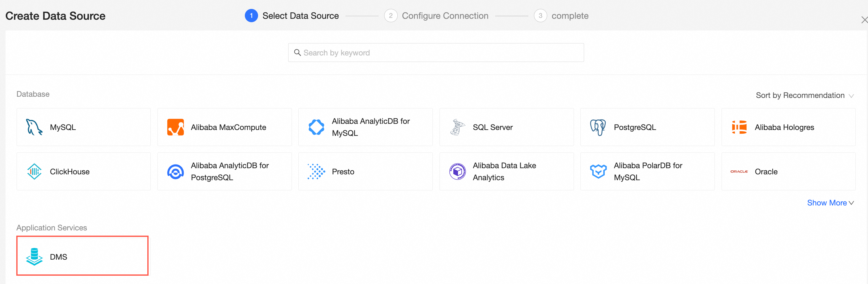Choose the Alibaba MaxCompute label

(x=229, y=127)
